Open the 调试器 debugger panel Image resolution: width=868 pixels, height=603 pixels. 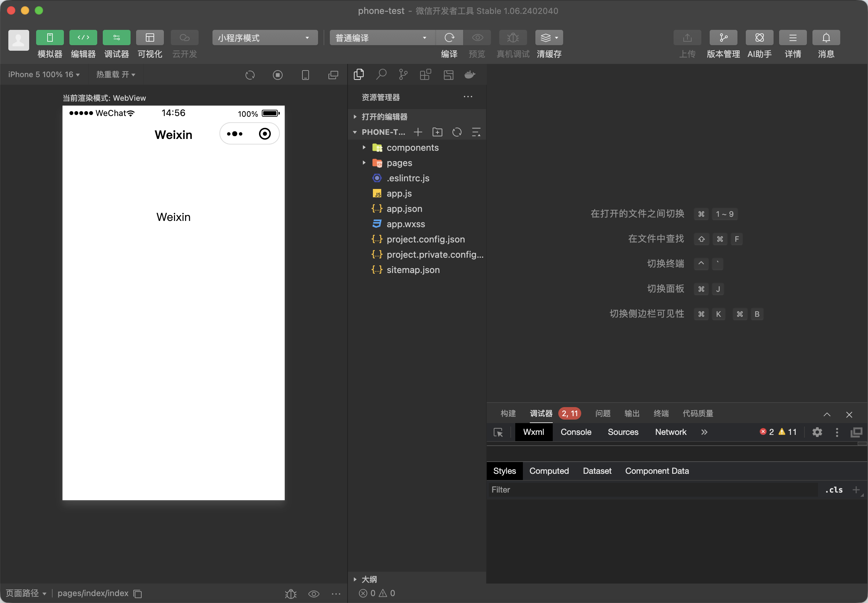click(116, 38)
